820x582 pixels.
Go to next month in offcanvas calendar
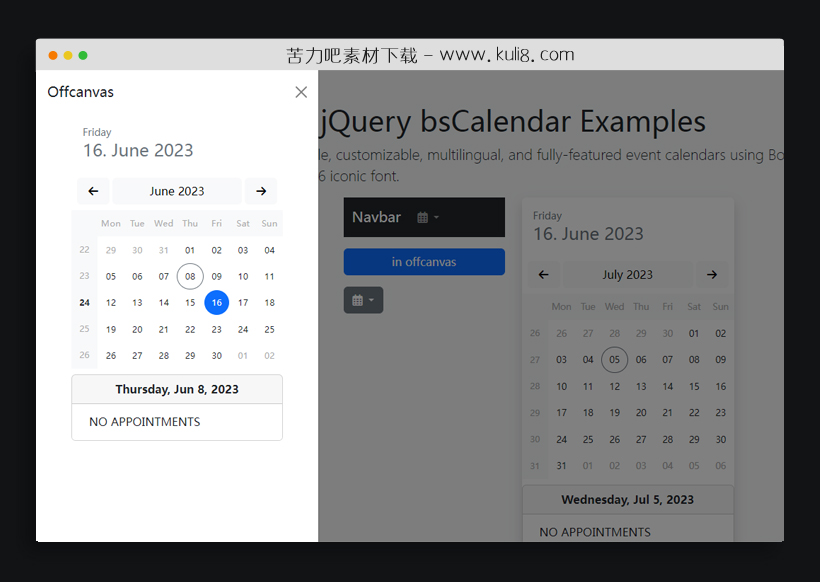click(x=261, y=191)
